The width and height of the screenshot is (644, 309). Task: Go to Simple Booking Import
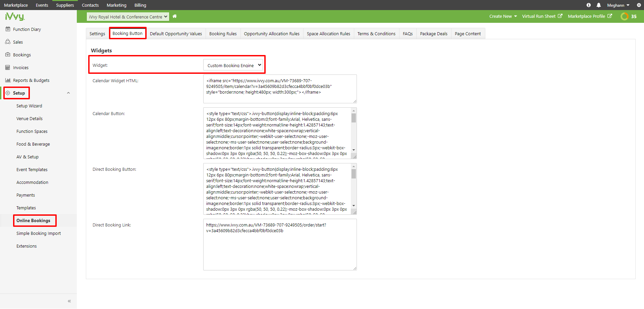(x=39, y=233)
